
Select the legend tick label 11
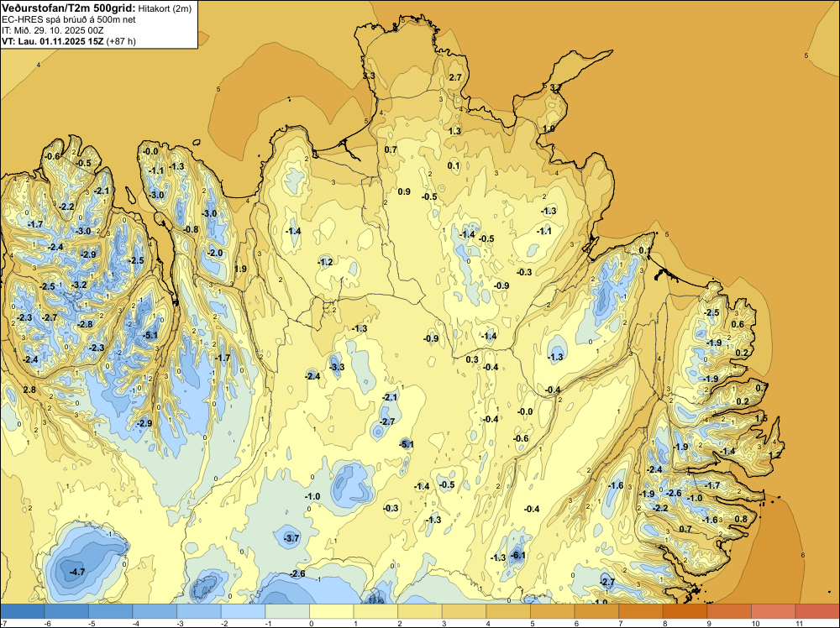click(x=798, y=623)
